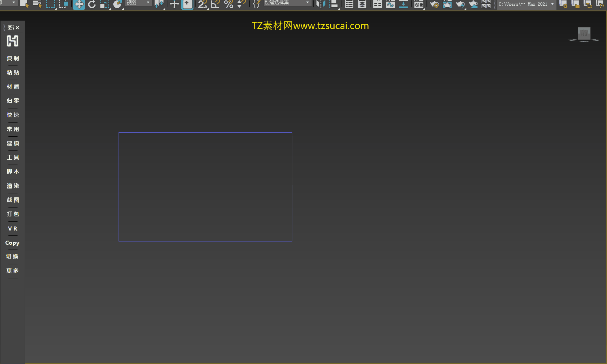607x364 pixels.
Task: Click the Select Object arrow tool
Action: (x=24, y=4)
